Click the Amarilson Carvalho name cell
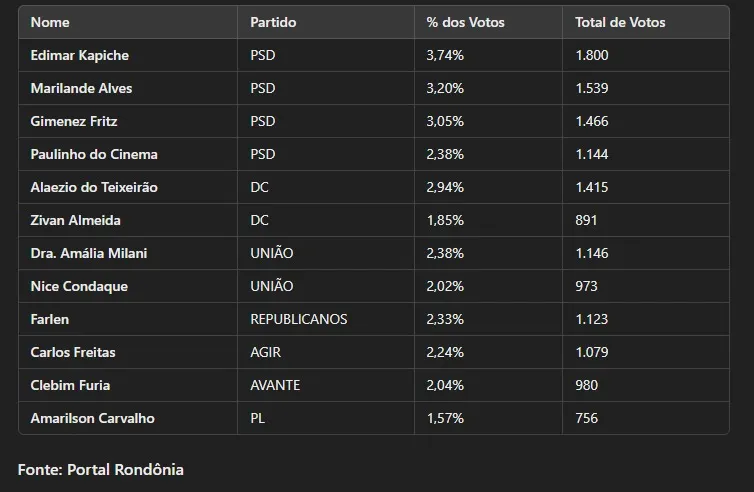The height and width of the screenshot is (492, 754). (x=93, y=418)
